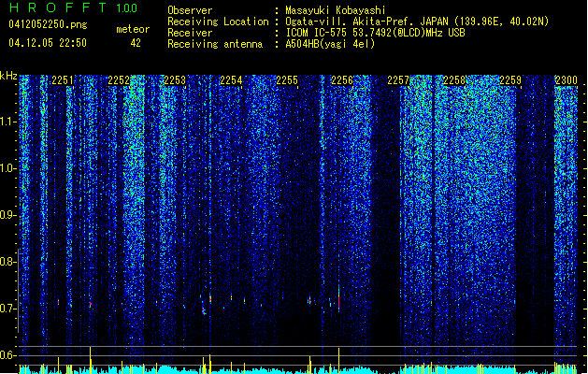Click the 2254 time marker
This screenshot has height=374, width=588.
[231, 80]
